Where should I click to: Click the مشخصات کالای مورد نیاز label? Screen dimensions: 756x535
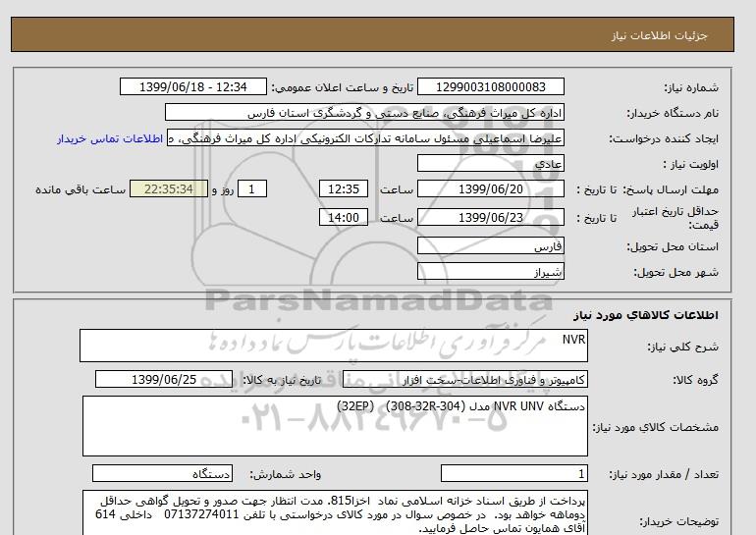point(655,427)
